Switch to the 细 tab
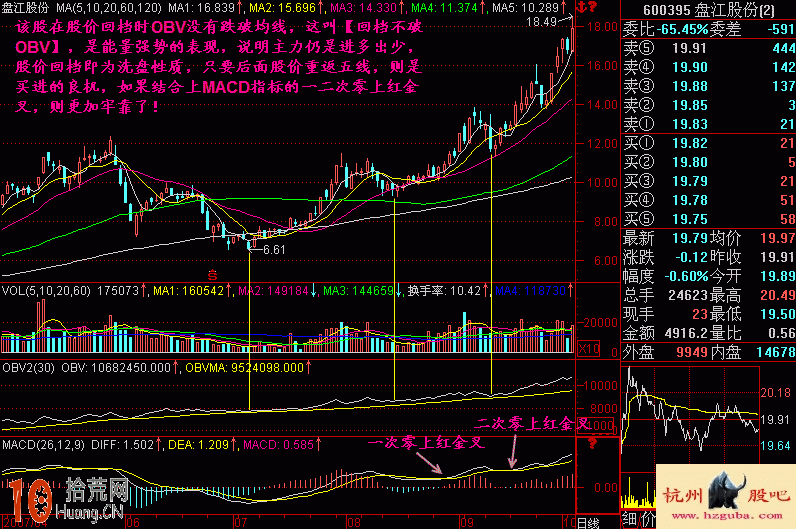 click(629, 519)
